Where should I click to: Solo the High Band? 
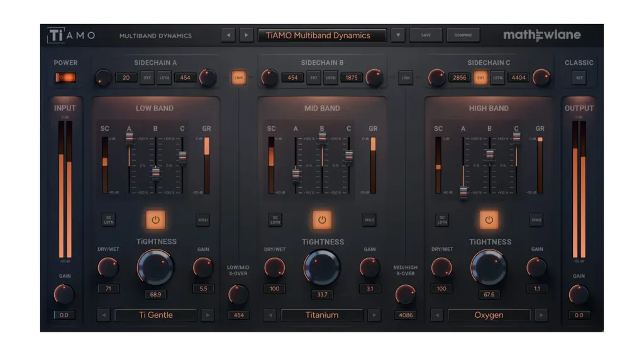tap(536, 220)
